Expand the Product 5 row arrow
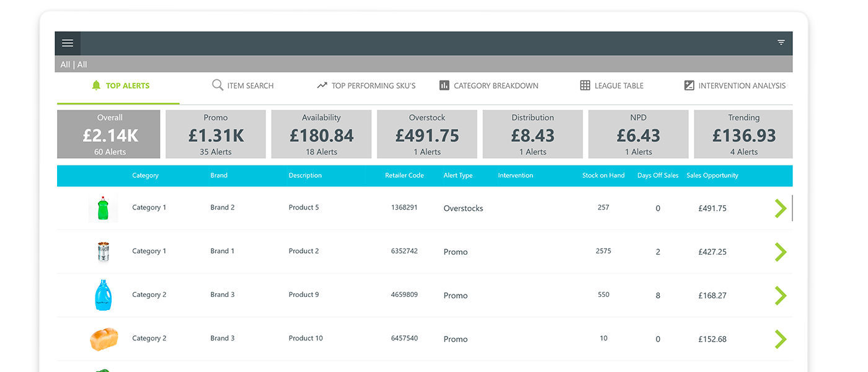868x372 pixels. pyautogui.click(x=781, y=208)
